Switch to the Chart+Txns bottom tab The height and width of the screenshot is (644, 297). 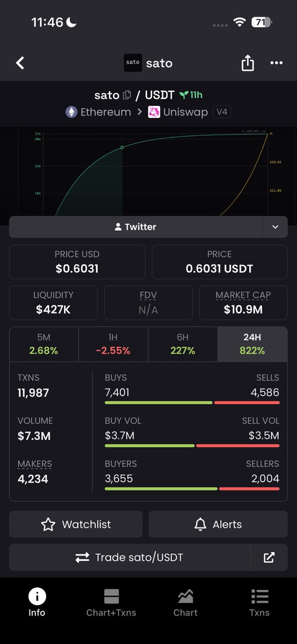click(x=112, y=603)
